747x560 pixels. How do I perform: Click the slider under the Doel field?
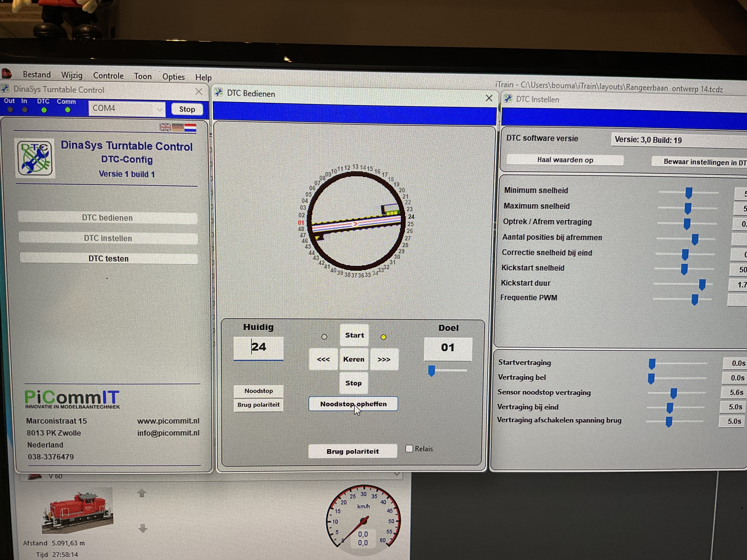447,371
